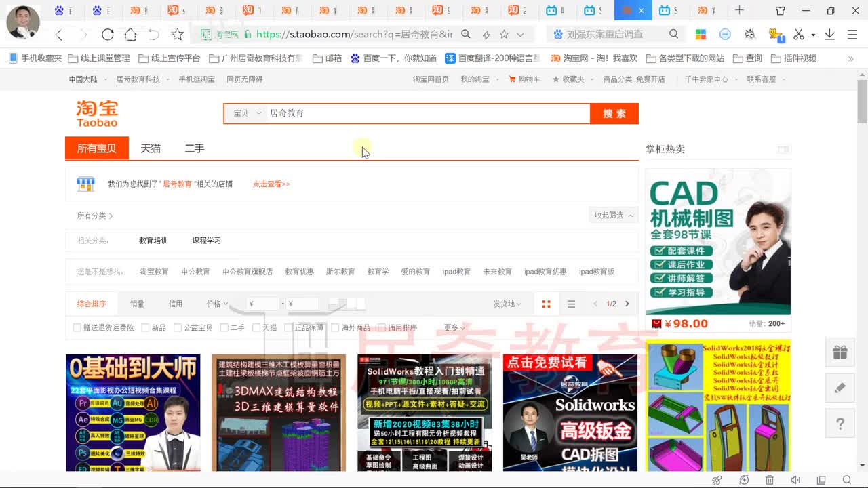This screenshot has height=488, width=868.
Task: Tick the 通用排序 checkbox
Action: [382, 327]
